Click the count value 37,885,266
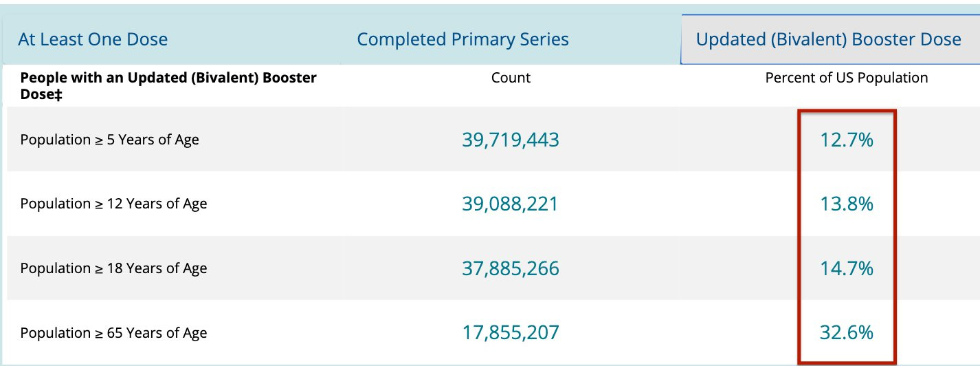Viewport: 980px width, 366px height. (511, 268)
